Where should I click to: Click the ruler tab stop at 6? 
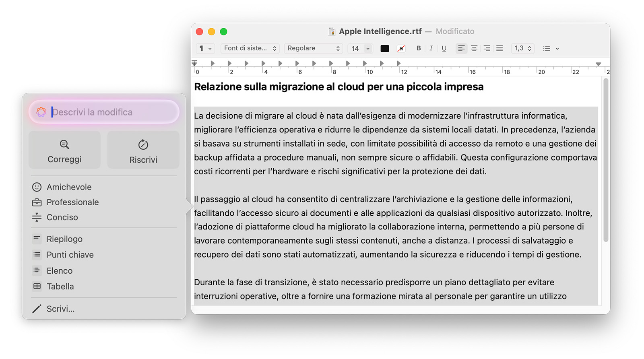click(x=297, y=63)
